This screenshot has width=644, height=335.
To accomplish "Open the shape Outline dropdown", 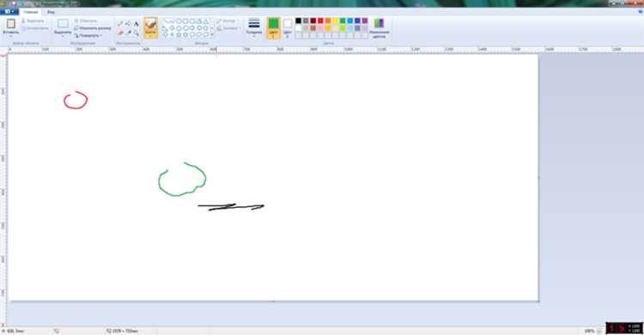I will pyautogui.click(x=228, y=21).
